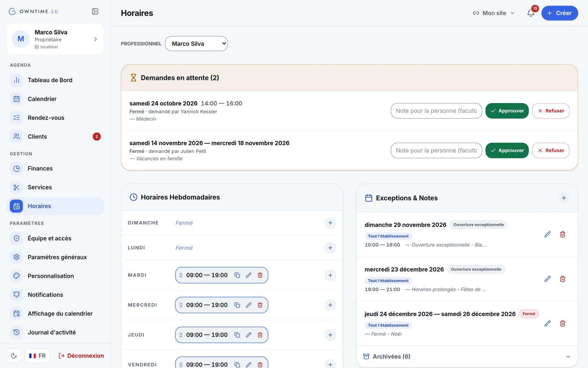This screenshot has height=368, width=588.
Task: Open the Professionnel dropdown
Action: [x=196, y=43]
